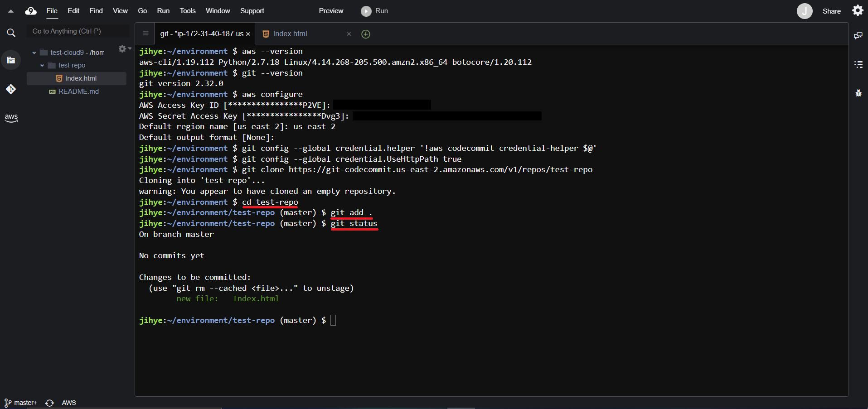This screenshot has width=868, height=409.
Task: Click the sync changes icon in status bar
Action: (x=50, y=403)
